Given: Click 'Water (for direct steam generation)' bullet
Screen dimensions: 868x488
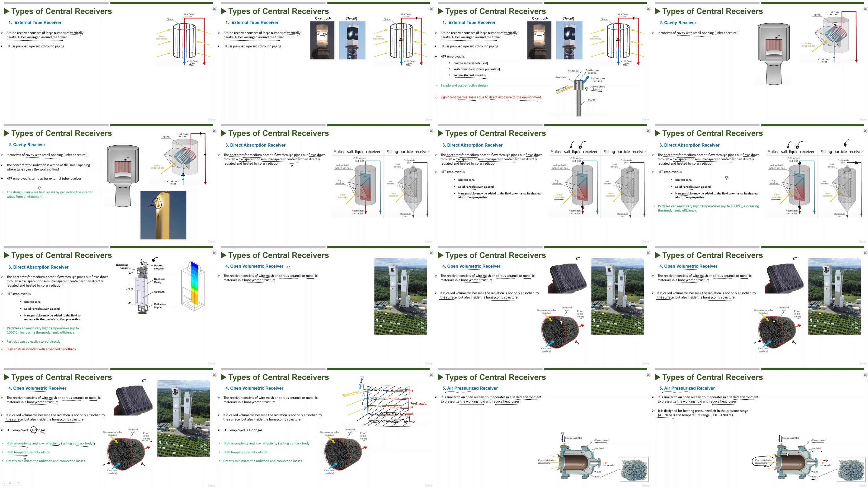Looking at the screenshot, I should click(477, 69).
